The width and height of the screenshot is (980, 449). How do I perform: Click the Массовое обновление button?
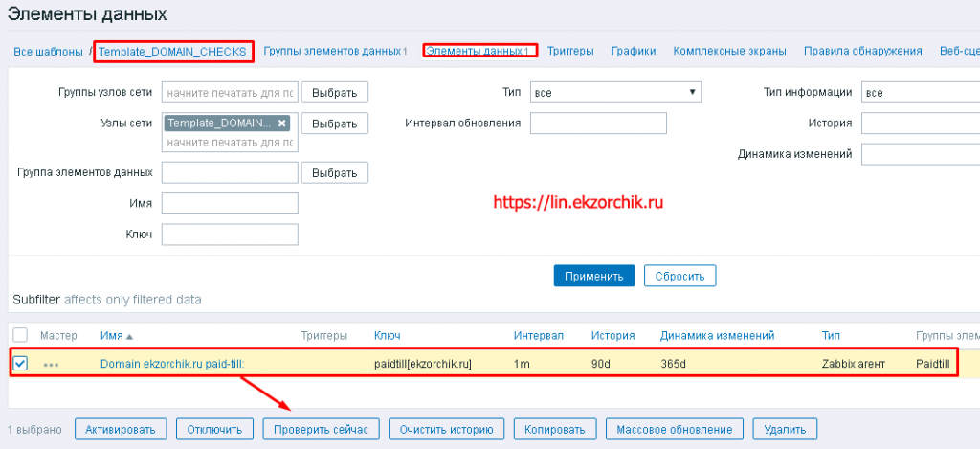click(x=676, y=429)
